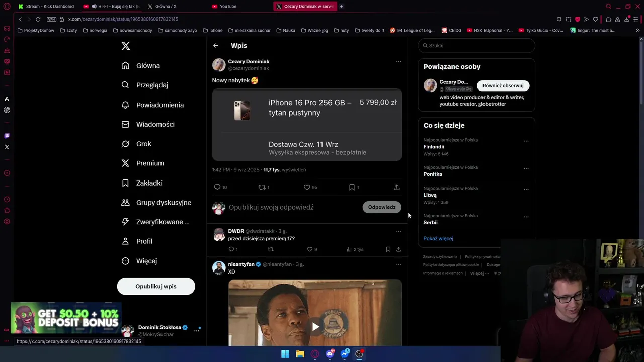Open the Windows Start button
The height and width of the screenshot is (362, 644).
[x=285, y=354]
